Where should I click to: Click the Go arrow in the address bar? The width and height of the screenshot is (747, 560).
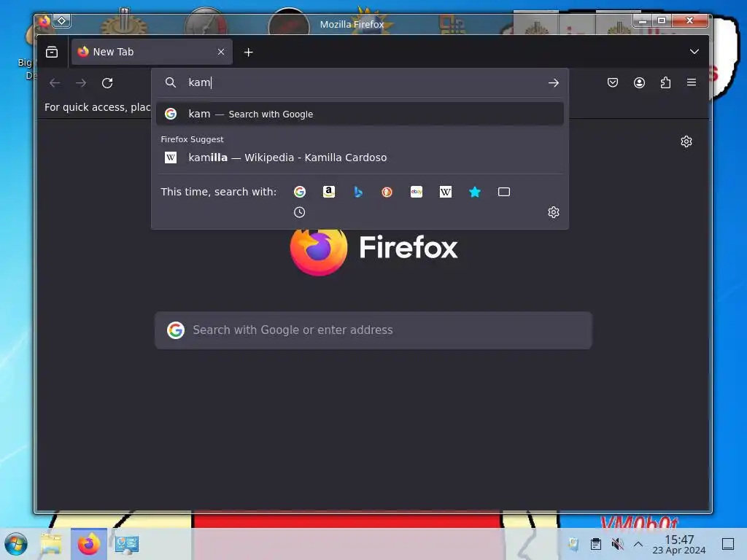[553, 83]
